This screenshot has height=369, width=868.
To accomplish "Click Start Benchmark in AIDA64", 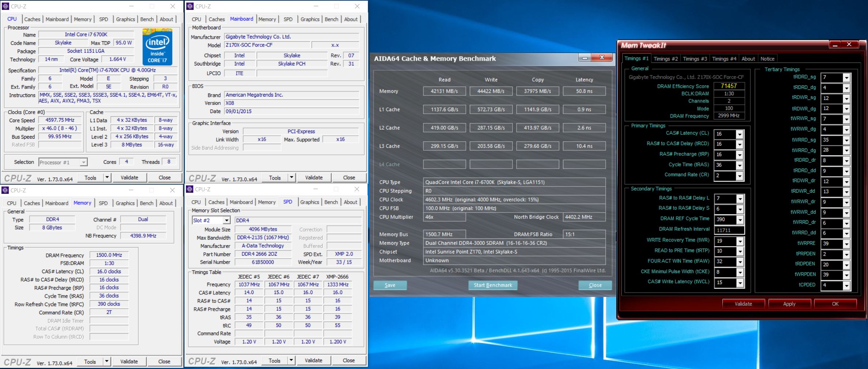I will click(x=493, y=285).
